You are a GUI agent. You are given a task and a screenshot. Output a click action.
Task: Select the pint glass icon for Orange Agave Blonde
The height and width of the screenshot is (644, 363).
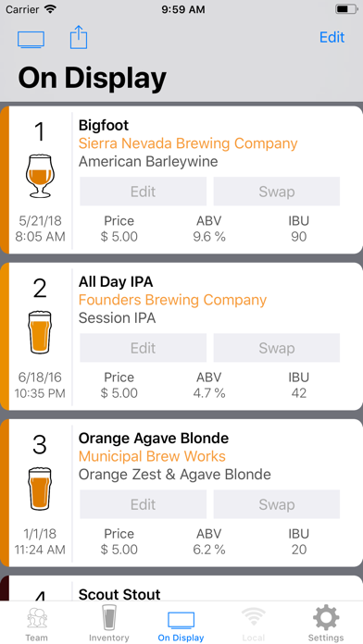(x=40, y=489)
